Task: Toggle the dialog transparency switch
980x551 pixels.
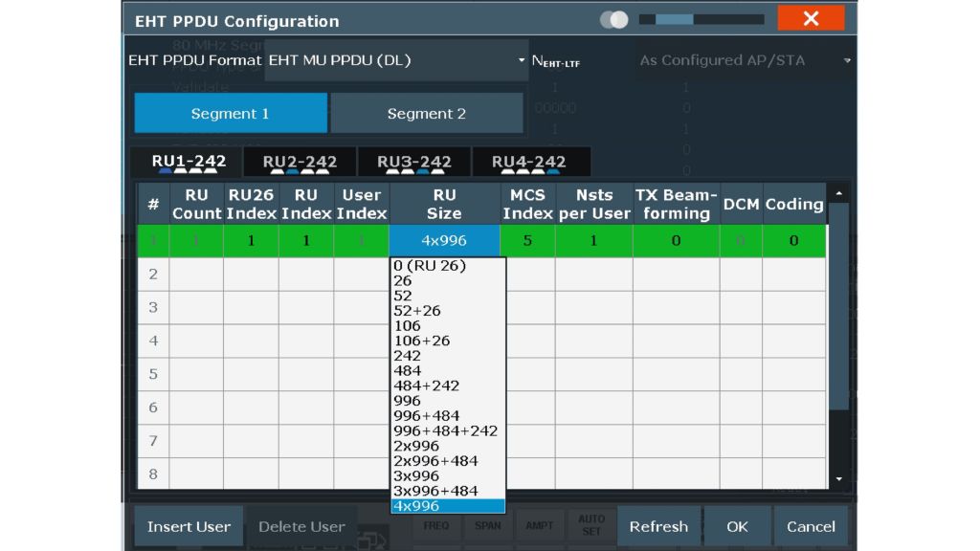Action: point(613,19)
